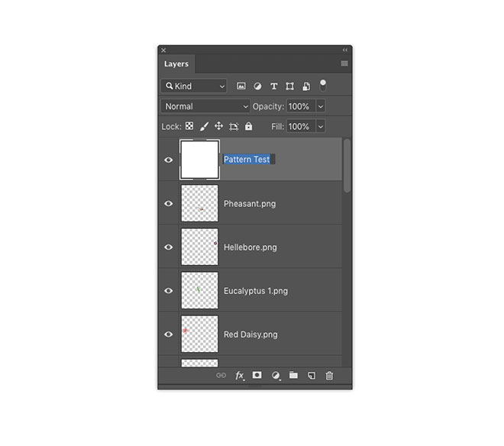The image size is (504, 446).
Task: Filter for smart object layers icon
Action: click(306, 86)
